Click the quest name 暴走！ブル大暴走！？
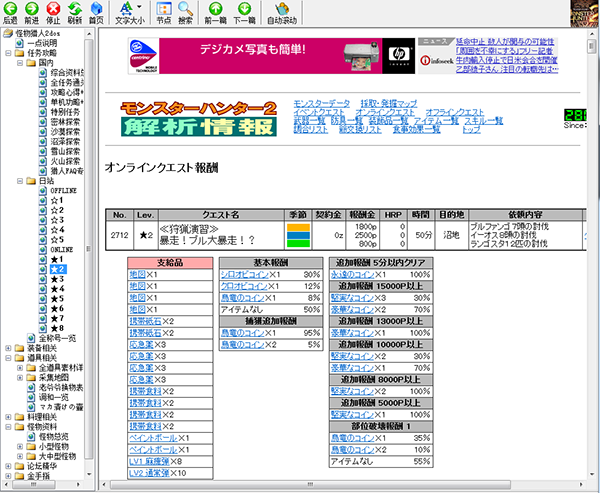600x493 pixels. pos(207,240)
